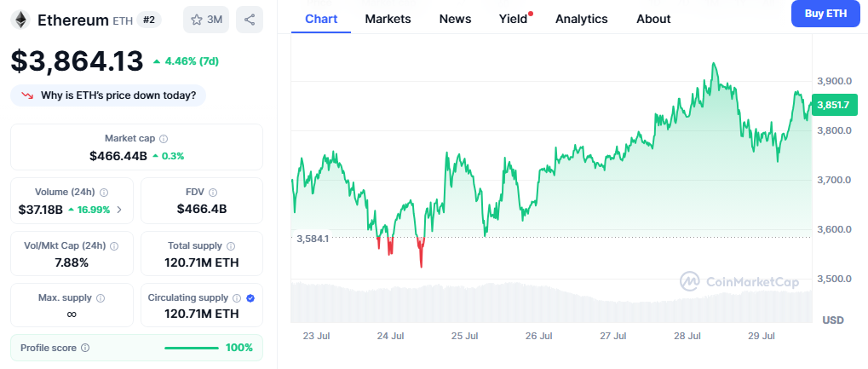Image resolution: width=868 pixels, height=369 pixels.
Task: Click the Market cap info icon
Action: 164,138
